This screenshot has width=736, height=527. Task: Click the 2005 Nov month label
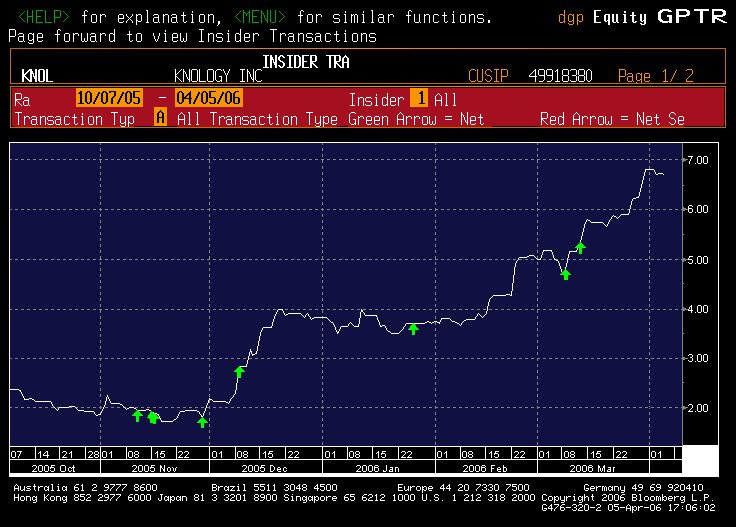click(154, 468)
